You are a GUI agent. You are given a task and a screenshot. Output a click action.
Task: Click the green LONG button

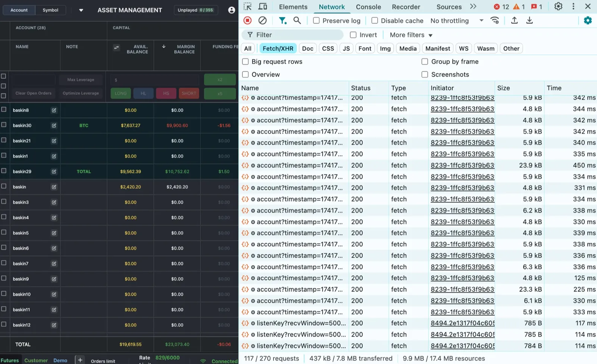[121, 93]
